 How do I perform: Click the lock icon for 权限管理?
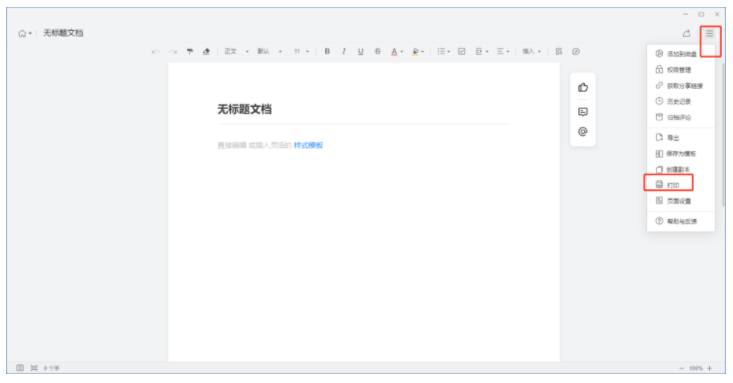(x=659, y=69)
